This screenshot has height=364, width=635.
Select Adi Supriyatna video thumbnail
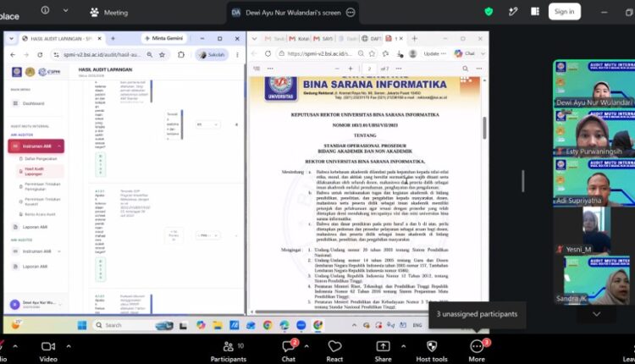pos(594,182)
